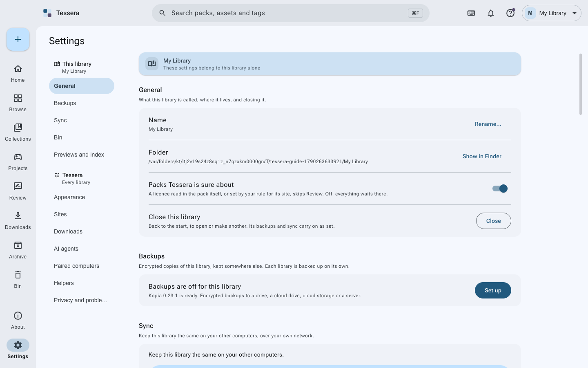
Task: Open the help question mark icon
Action: click(x=510, y=13)
